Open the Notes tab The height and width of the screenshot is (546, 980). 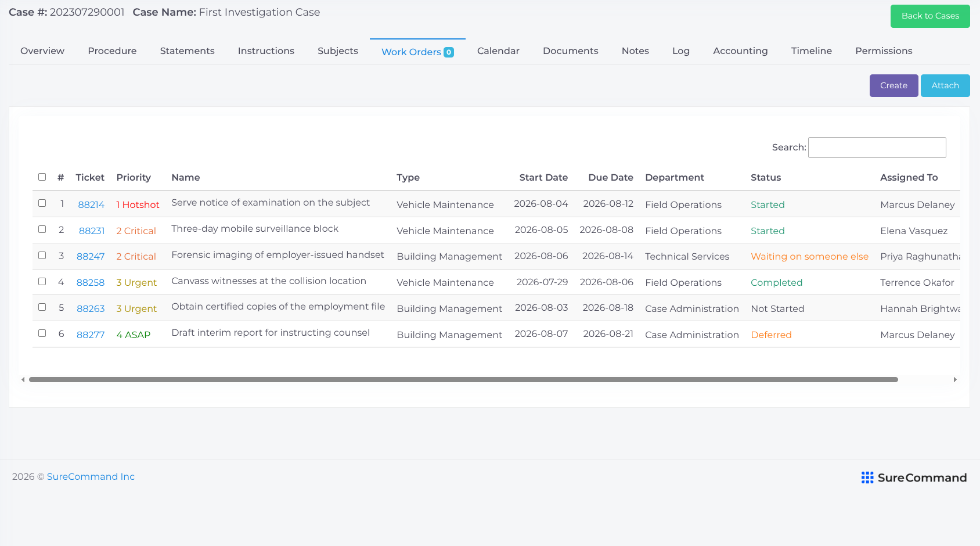coord(635,51)
